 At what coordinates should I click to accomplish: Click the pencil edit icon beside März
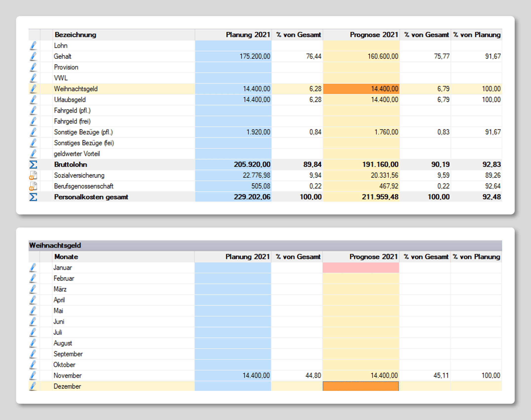(33, 289)
